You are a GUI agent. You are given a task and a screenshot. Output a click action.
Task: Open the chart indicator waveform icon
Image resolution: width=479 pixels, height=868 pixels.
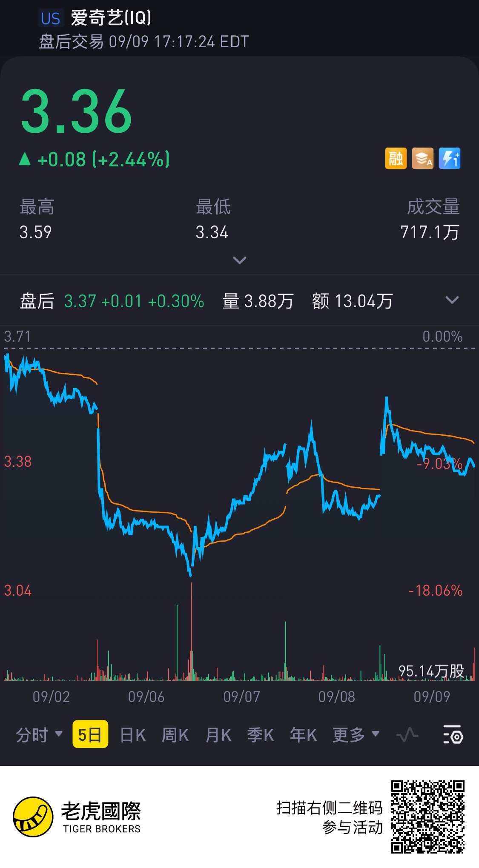pos(407,735)
